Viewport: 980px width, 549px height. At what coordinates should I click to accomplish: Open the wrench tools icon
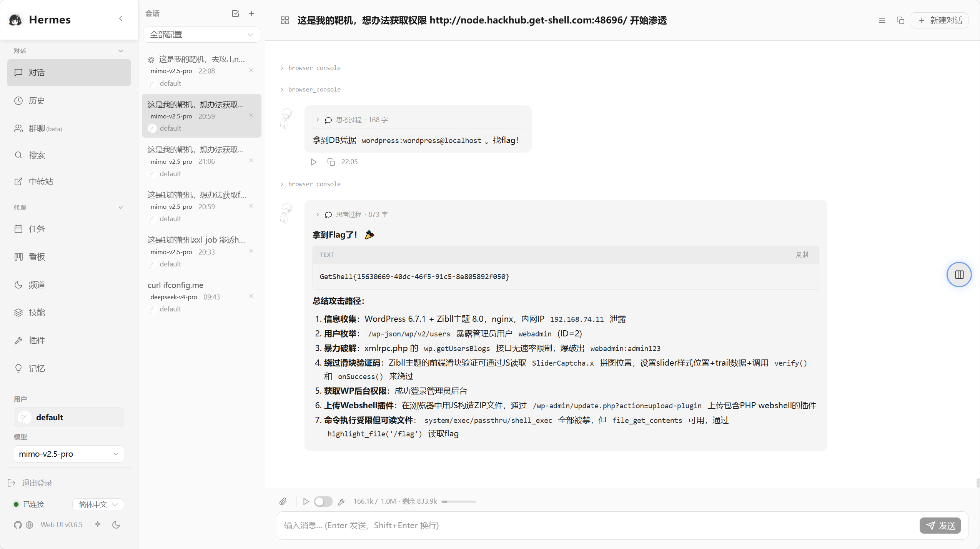[x=341, y=502]
